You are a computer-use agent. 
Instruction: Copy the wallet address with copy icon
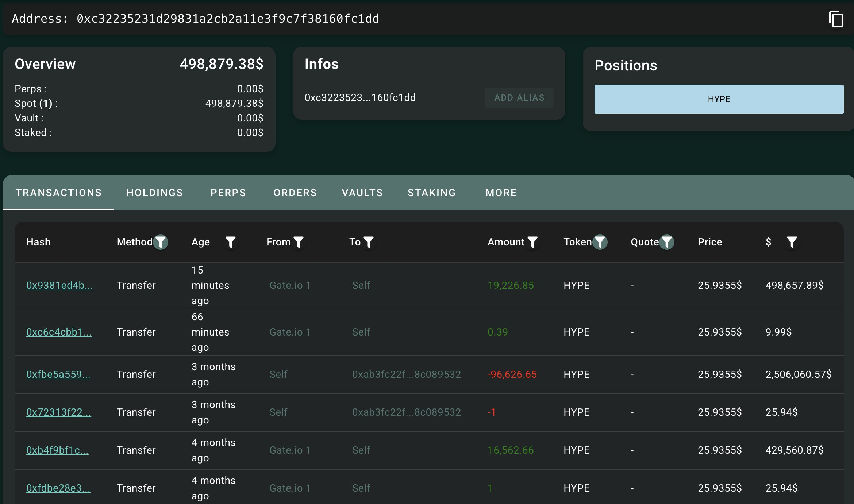(836, 19)
